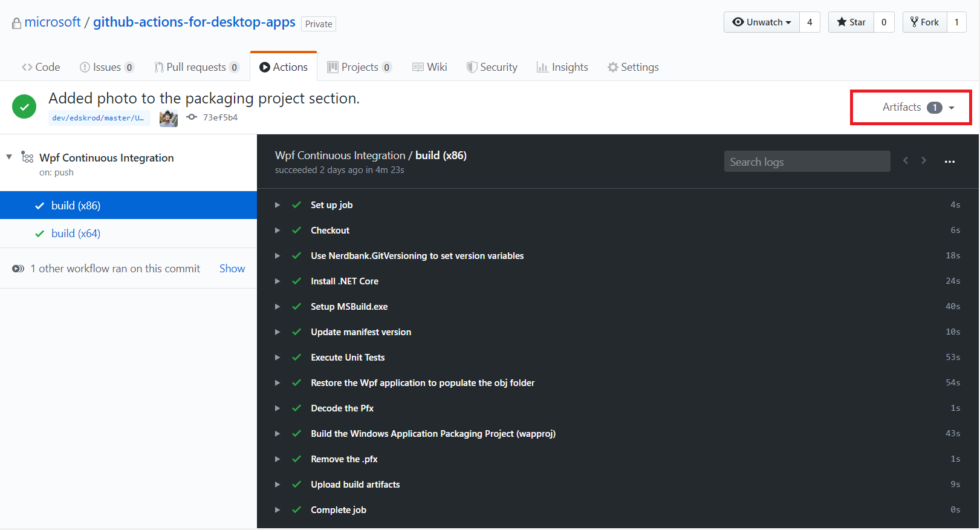980x530 pixels.
Task: Click the commit title 'Added photo to the packaging project section.'
Action: (204, 99)
